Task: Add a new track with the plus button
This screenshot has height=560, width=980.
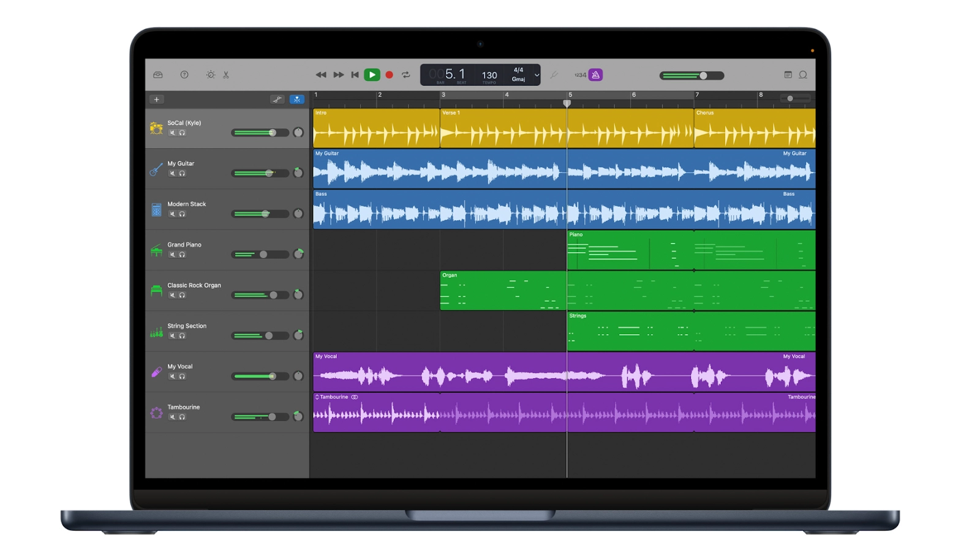Action: [156, 99]
